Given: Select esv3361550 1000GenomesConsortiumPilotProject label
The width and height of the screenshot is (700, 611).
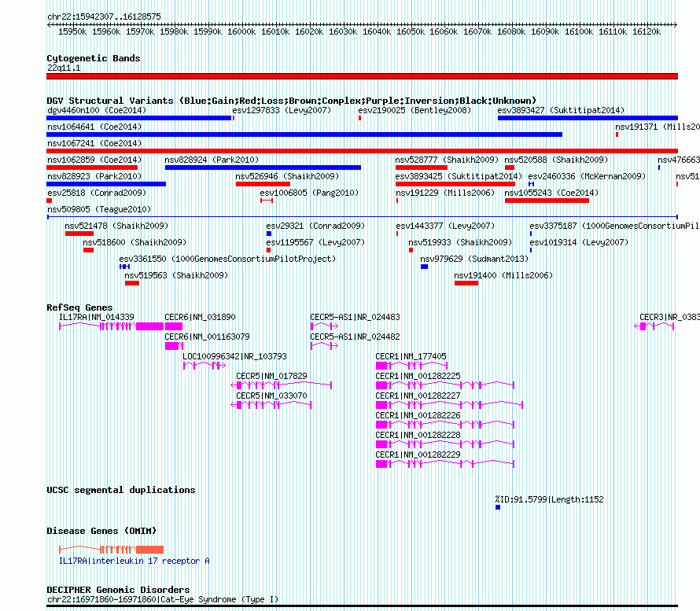Looking at the screenshot, I should click(x=227, y=259).
